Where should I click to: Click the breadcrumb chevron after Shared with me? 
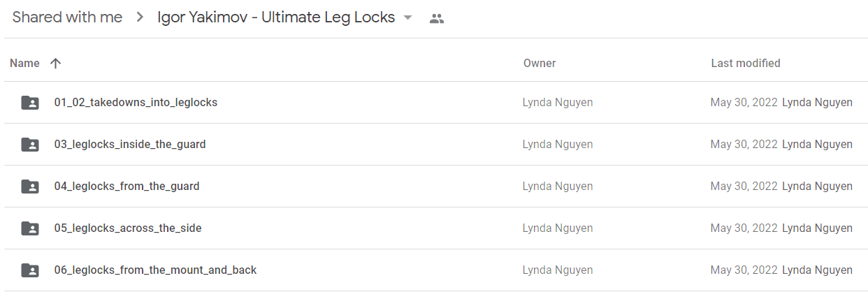point(140,18)
